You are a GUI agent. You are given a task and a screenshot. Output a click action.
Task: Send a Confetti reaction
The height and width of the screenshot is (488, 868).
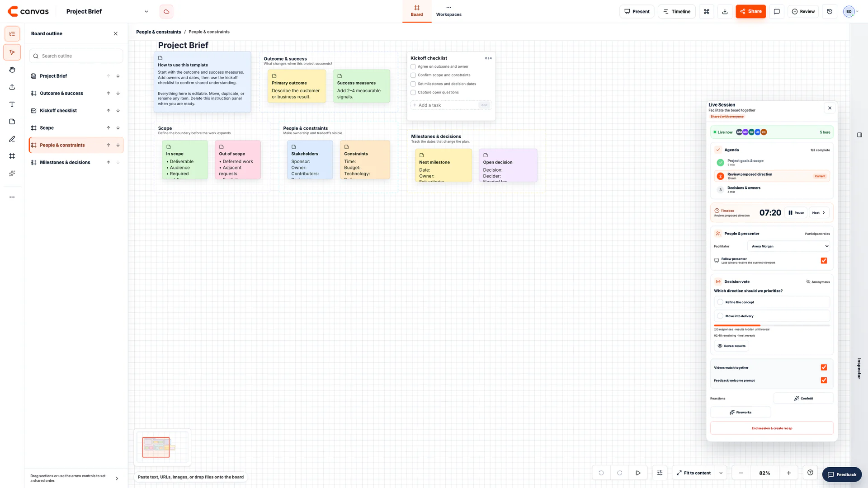pyautogui.click(x=803, y=399)
